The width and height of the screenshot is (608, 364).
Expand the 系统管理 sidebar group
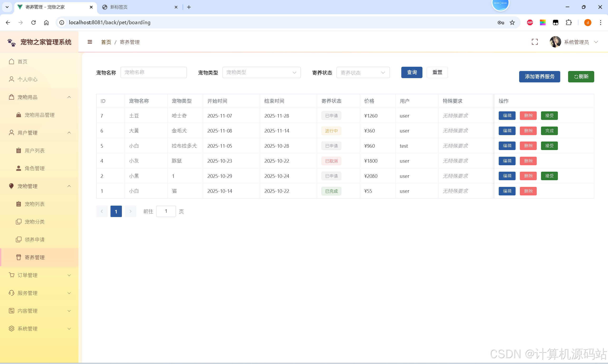[39, 328]
